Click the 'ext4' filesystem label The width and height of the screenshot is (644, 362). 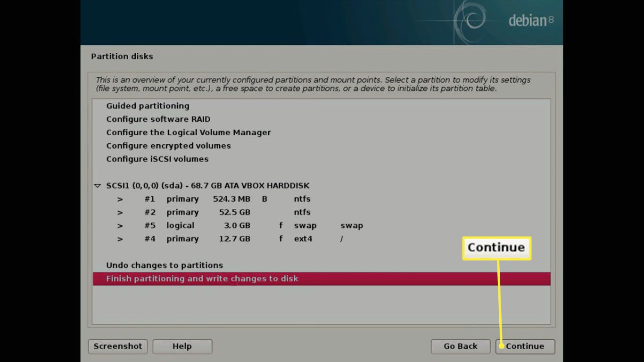tap(303, 239)
